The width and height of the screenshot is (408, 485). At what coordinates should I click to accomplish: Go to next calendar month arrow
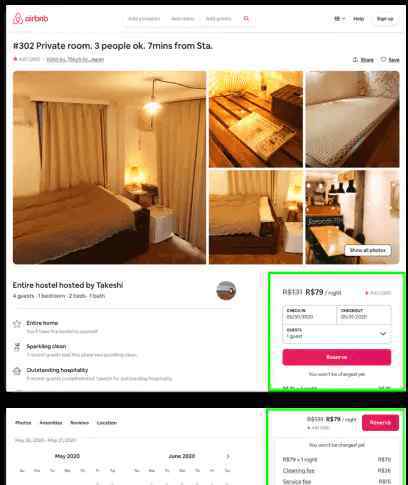[228, 456]
